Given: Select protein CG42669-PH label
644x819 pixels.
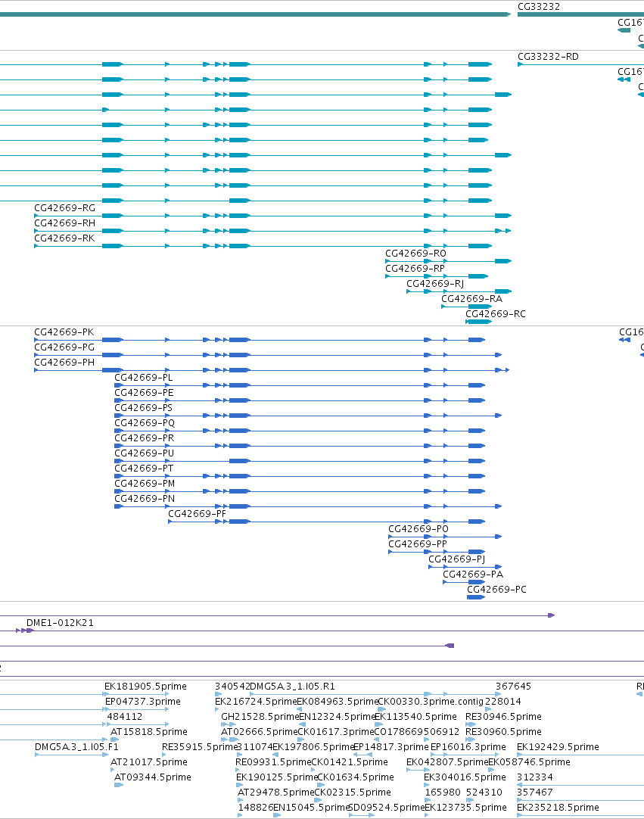Looking at the screenshot, I should pyautogui.click(x=65, y=363).
